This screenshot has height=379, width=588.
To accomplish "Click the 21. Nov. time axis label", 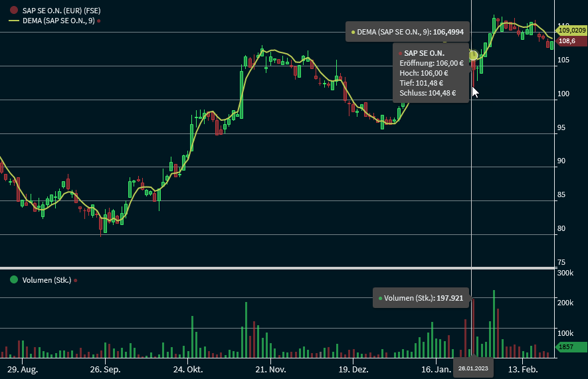I will click(x=270, y=368).
